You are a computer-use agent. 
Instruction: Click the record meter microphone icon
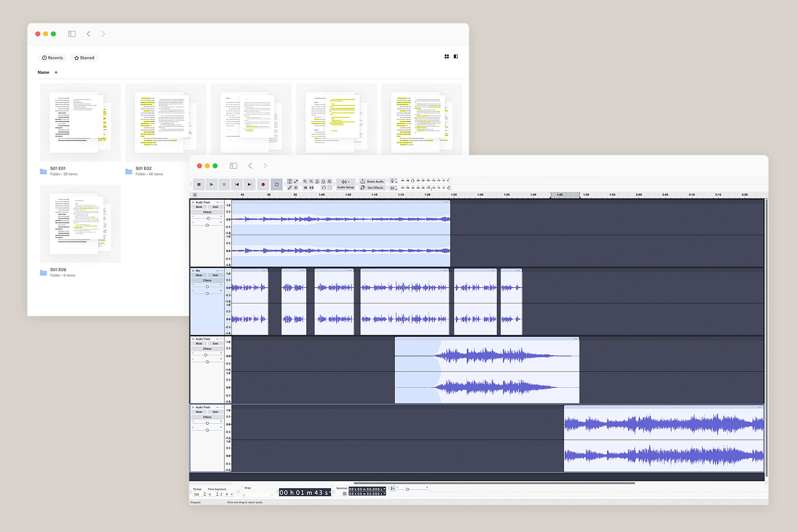392,181
